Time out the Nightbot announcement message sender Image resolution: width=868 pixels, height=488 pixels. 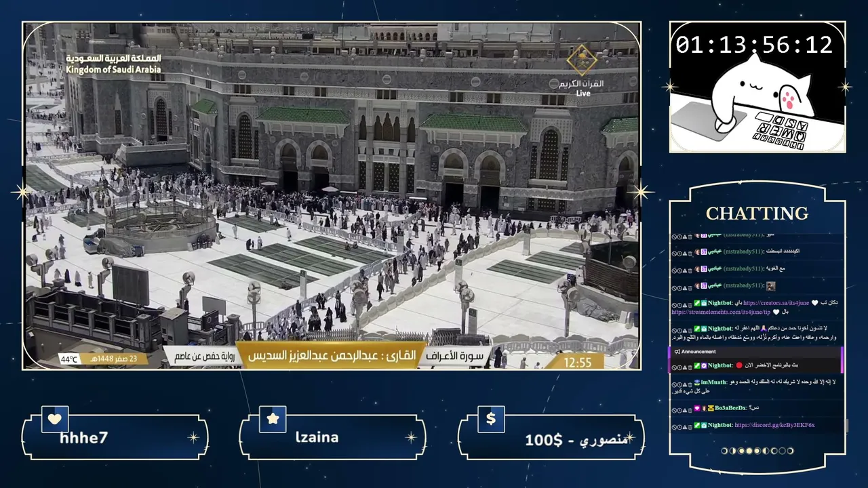coord(679,367)
